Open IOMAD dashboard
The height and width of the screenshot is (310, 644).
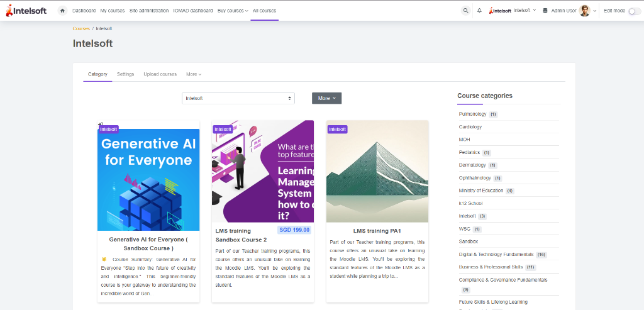[193, 11]
